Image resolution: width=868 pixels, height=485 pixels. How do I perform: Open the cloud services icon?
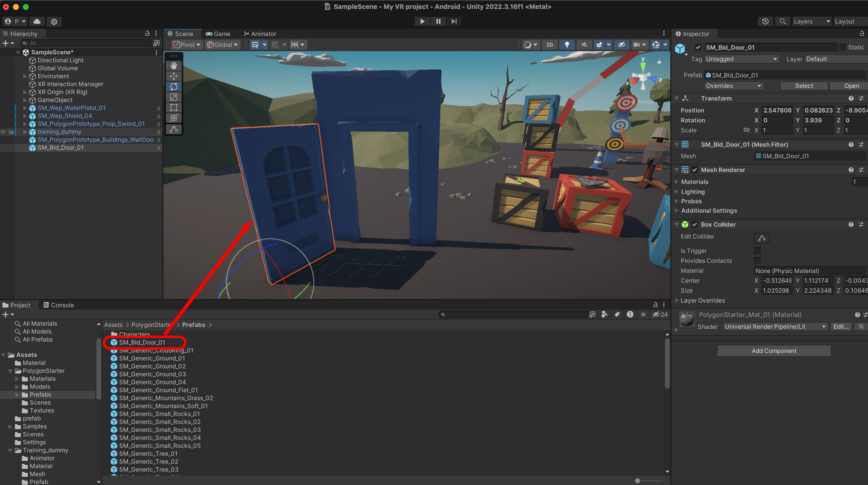(37, 21)
